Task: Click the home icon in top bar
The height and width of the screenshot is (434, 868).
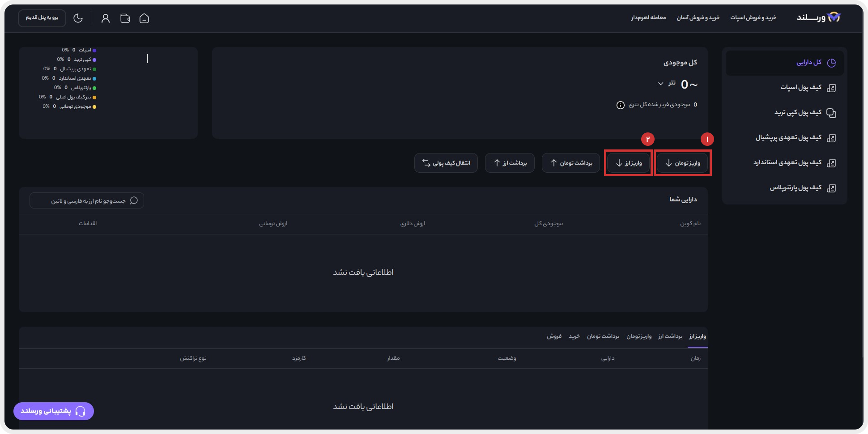Action: tap(144, 18)
